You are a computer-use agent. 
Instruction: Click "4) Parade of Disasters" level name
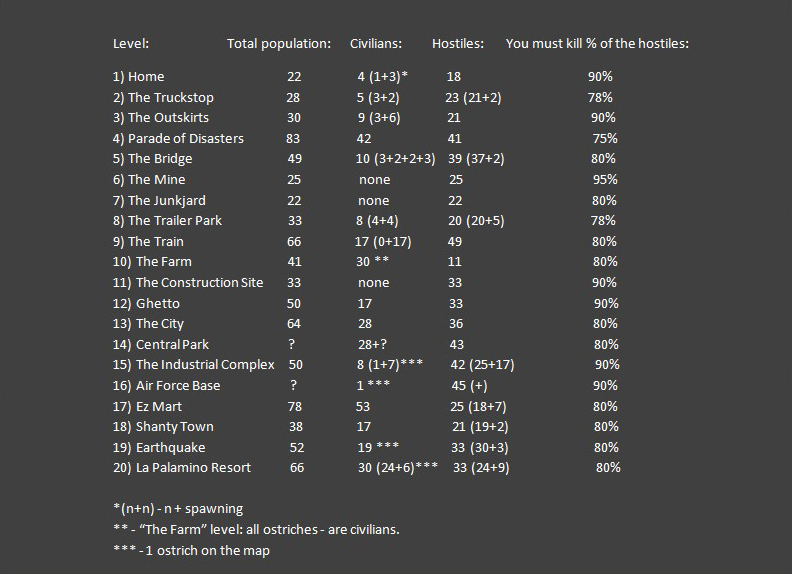(178, 139)
